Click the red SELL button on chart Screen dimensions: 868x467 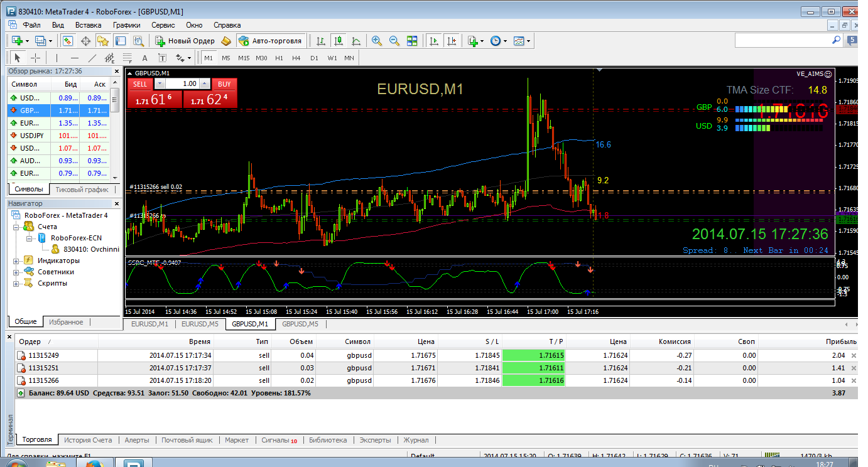[140, 83]
